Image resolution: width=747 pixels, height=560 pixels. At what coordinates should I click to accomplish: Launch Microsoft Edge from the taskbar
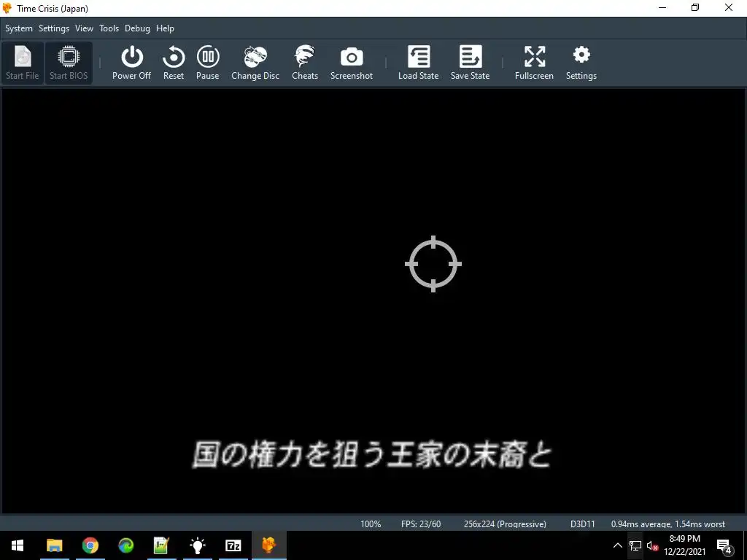pos(125,545)
